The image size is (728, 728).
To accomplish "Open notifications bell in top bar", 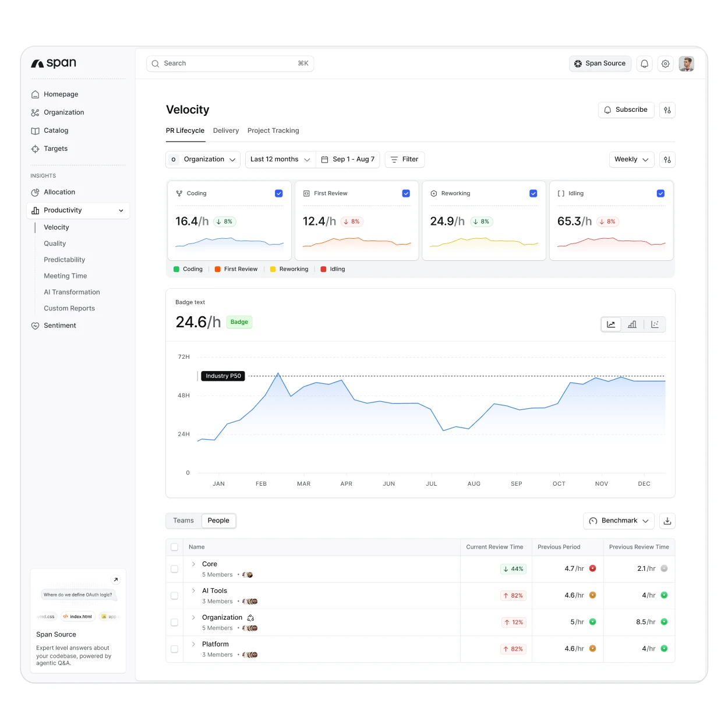I will coord(644,63).
